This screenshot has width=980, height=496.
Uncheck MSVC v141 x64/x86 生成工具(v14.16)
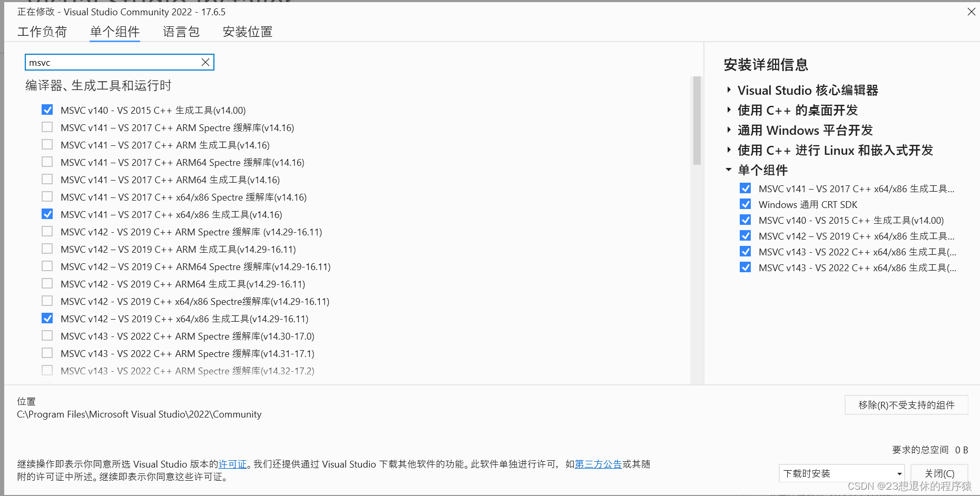(x=47, y=214)
